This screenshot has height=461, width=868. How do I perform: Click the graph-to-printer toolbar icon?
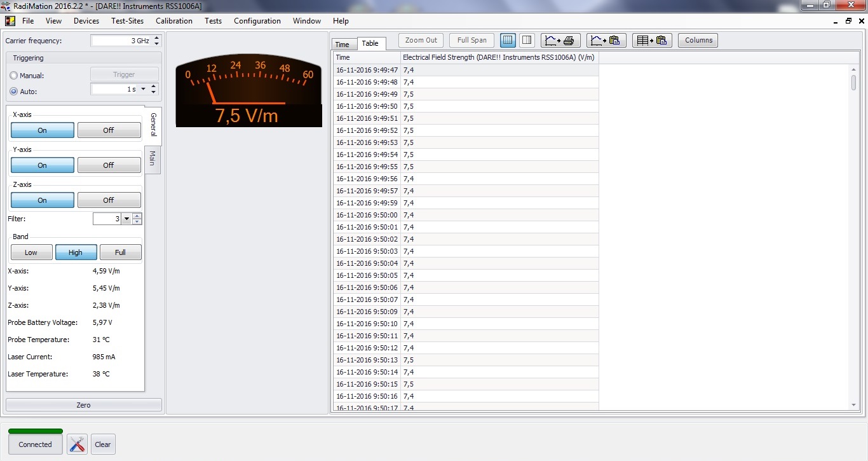560,40
